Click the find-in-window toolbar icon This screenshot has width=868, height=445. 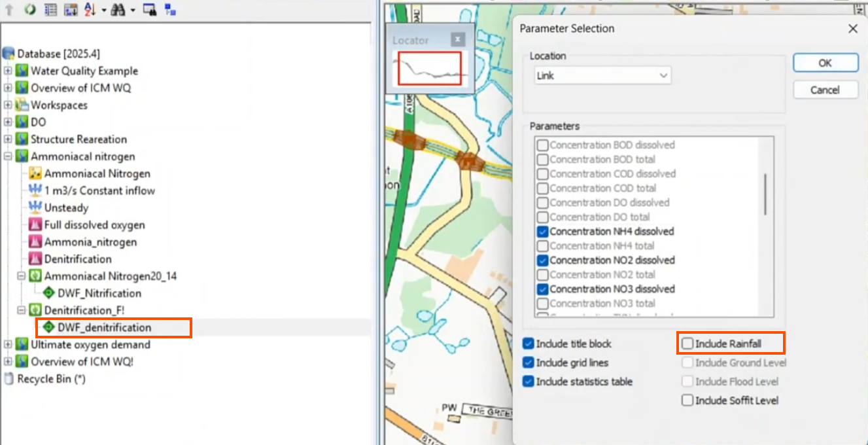[149, 10]
